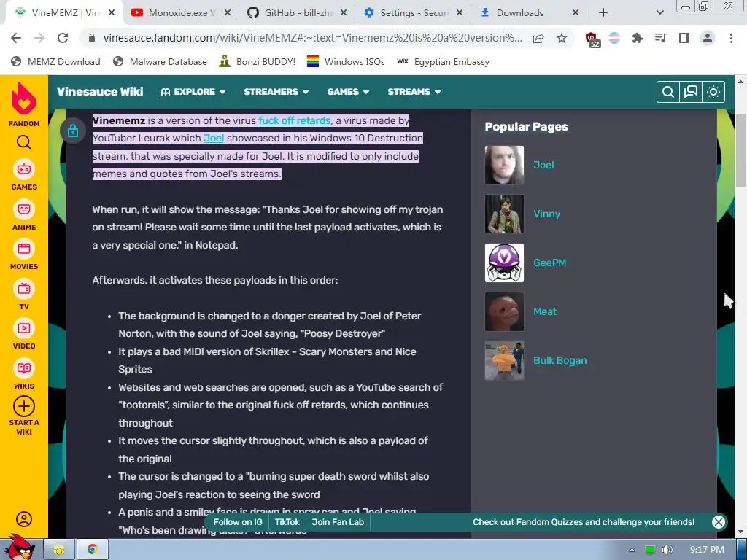747x560 pixels.
Task: Open Windows ISOs bookmark
Action: click(346, 62)
